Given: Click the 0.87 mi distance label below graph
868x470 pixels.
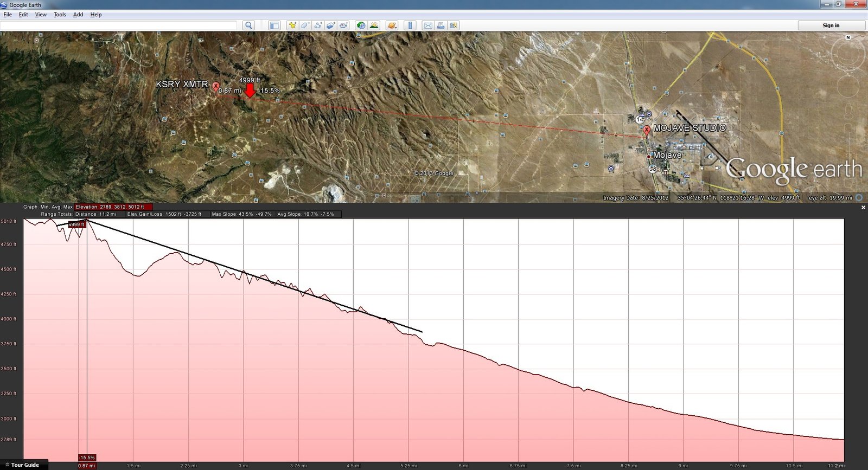Looking at the screenshot, I should click(x=87, y=466).
